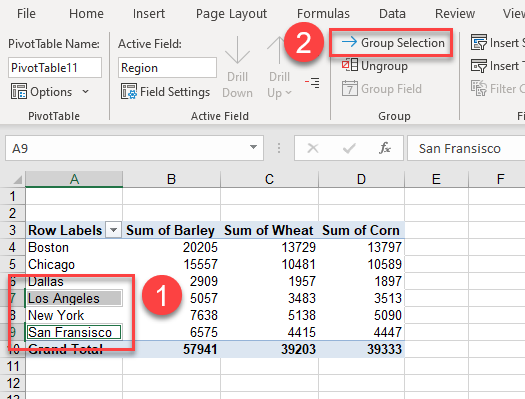Image resolution: width=525 pixels, height=399 pixels.
Task: Click the PivotTable Options icon
Action: click(19, 91)
